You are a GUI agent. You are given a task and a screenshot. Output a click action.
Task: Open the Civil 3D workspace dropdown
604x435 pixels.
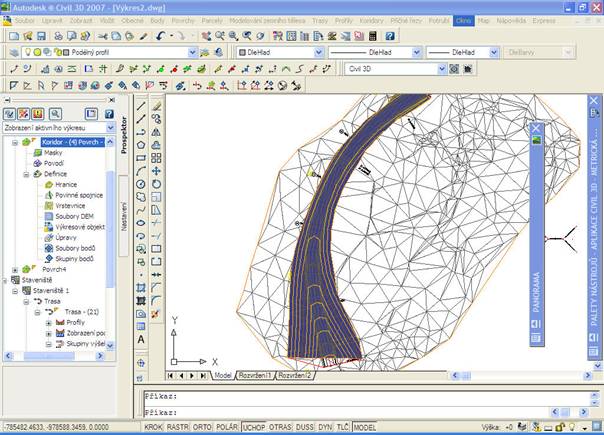pyautogui.click(x=442, y=69)
